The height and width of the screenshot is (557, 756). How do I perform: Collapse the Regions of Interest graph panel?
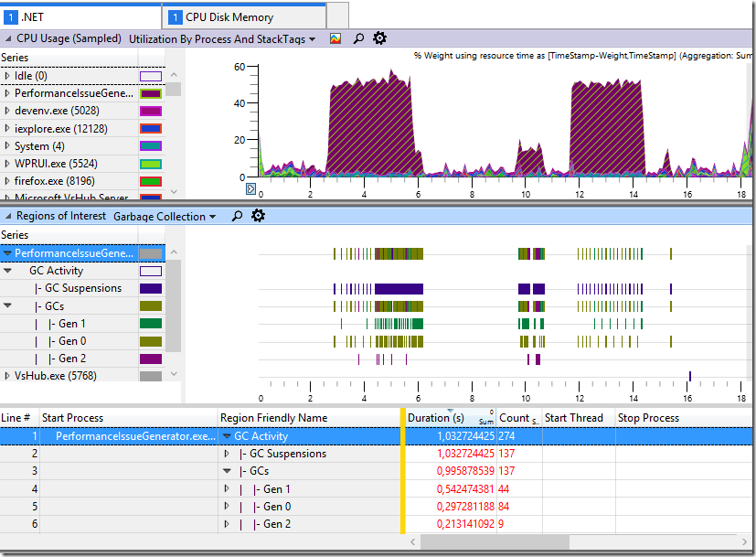coord(8,216)
